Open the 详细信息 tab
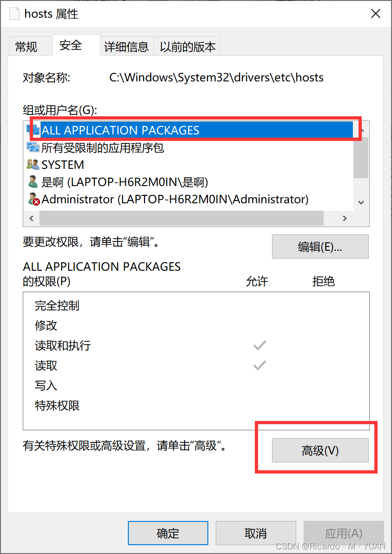This screenshot has height=554, width=392. pos(126,47)
